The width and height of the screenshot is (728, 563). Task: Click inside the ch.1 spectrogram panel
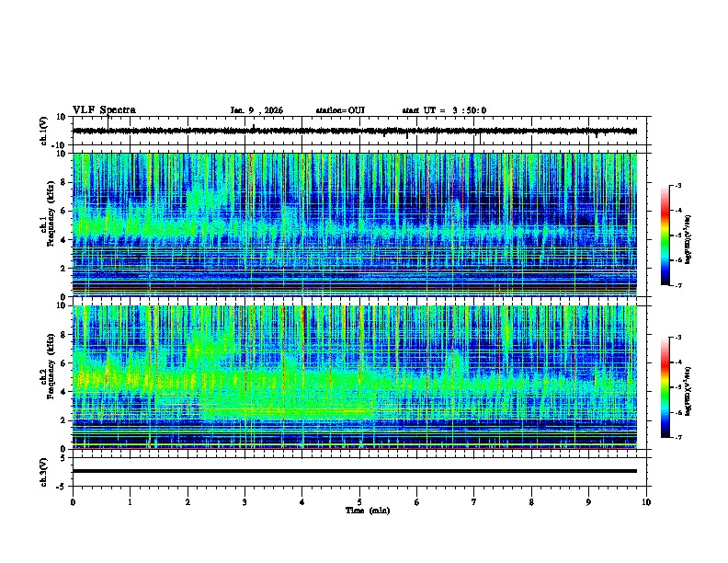pos(355,224)
